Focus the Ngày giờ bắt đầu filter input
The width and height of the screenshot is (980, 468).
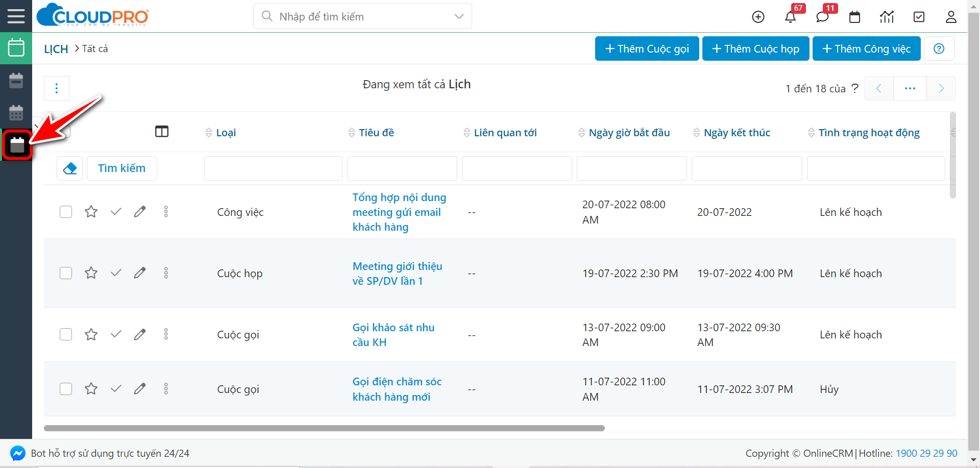coord(631,168)
